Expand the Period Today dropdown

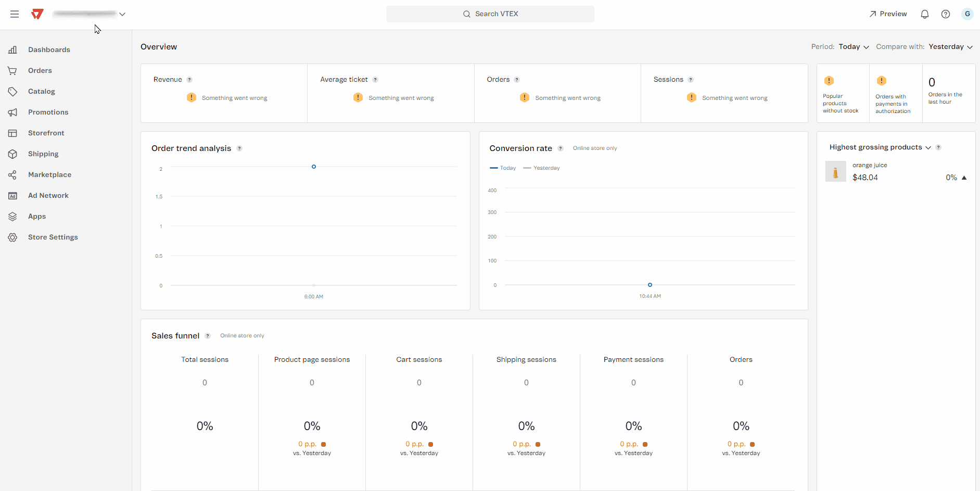point(854,47)
